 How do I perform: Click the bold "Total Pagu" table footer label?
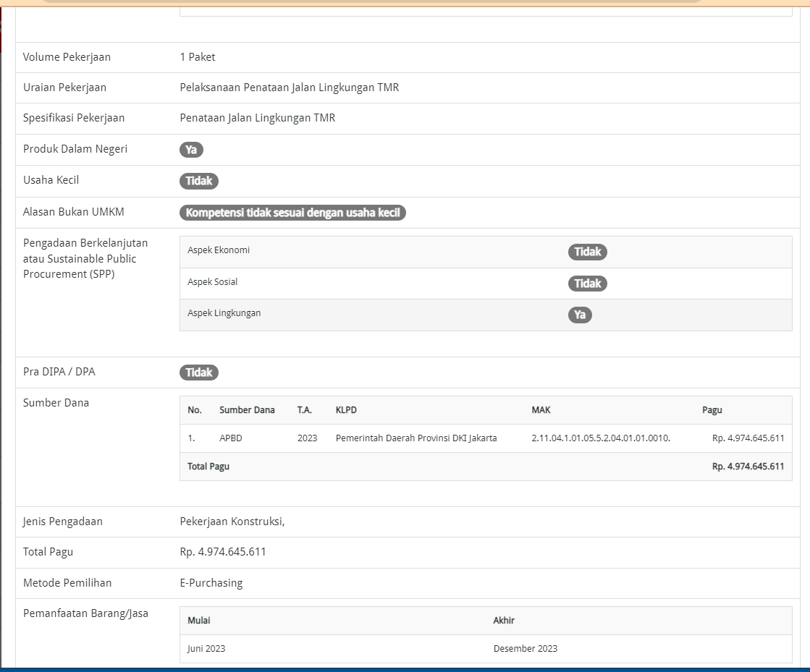click(x=208, y=466)
